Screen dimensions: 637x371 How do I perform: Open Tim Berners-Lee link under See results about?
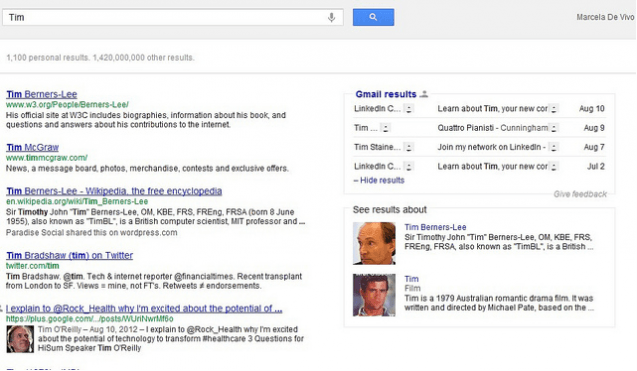[x=435, y=227]
